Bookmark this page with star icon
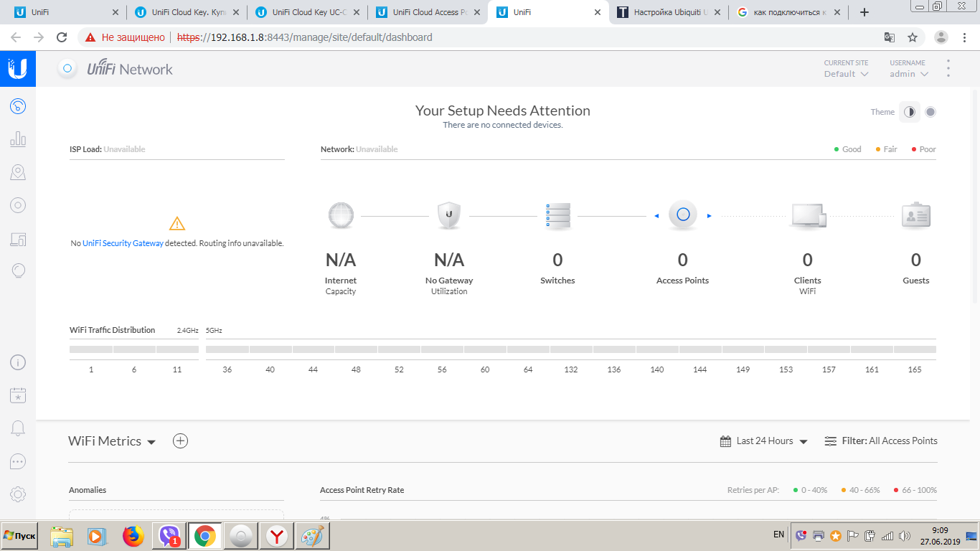This screenshot has width=980, height=551. pyautogui.click(x=913, y=37)
